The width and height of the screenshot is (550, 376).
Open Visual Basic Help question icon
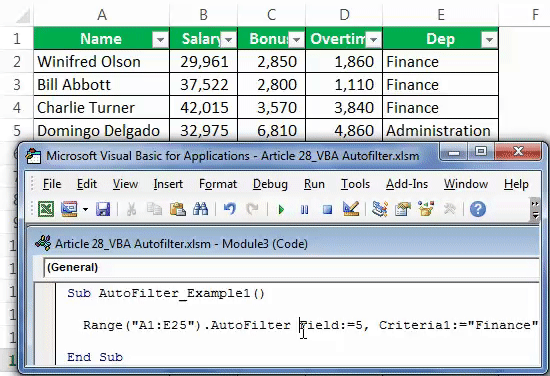click(478, 209)
